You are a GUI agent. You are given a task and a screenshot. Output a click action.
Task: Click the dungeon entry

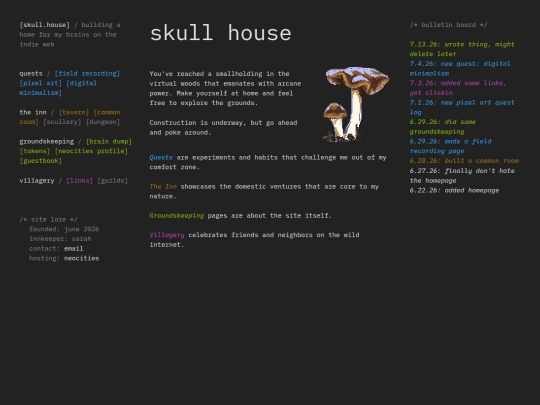click(x=103, y=122)
